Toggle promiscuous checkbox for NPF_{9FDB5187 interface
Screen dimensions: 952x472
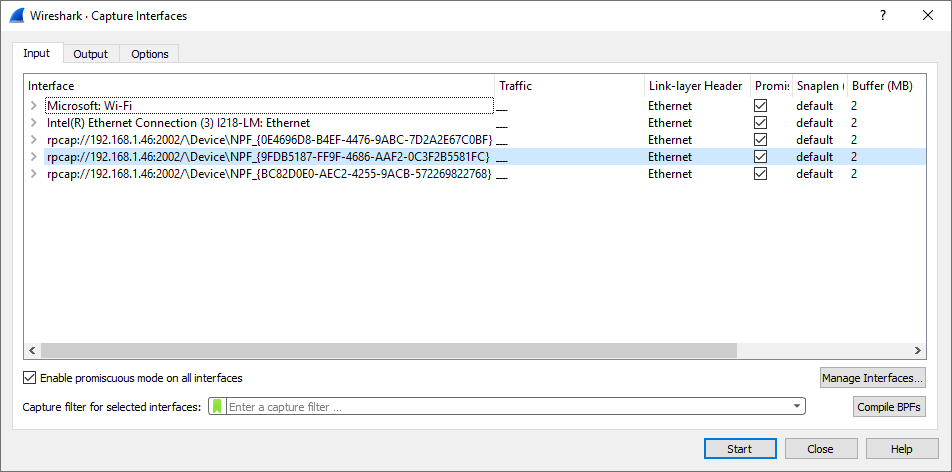point(760,157)
